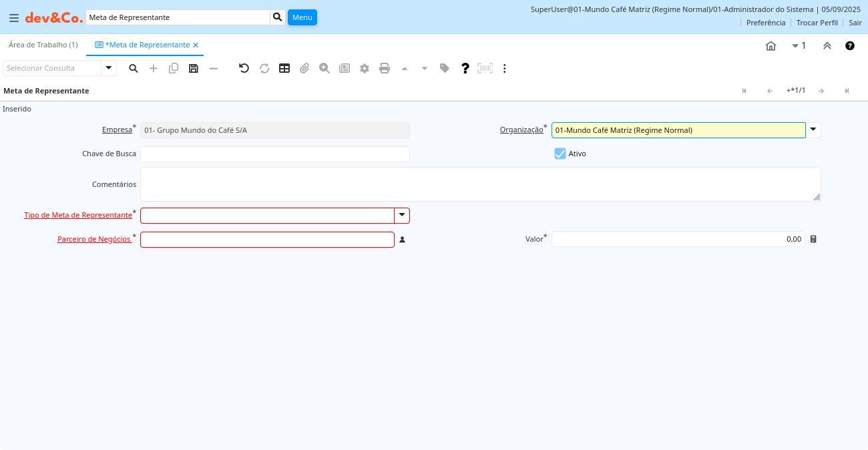The height and width of the screenshot is (450, 868).
Task: Open the Home icon at top right
Action: 771,45
